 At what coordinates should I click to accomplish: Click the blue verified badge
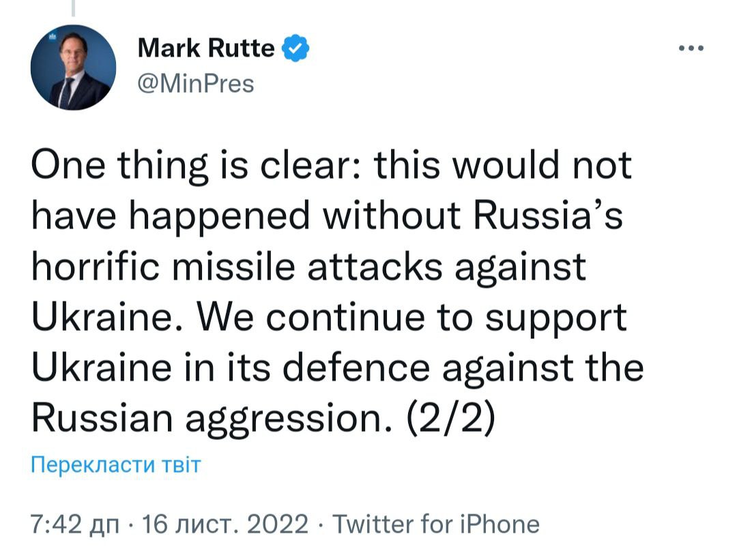point(295,48)
